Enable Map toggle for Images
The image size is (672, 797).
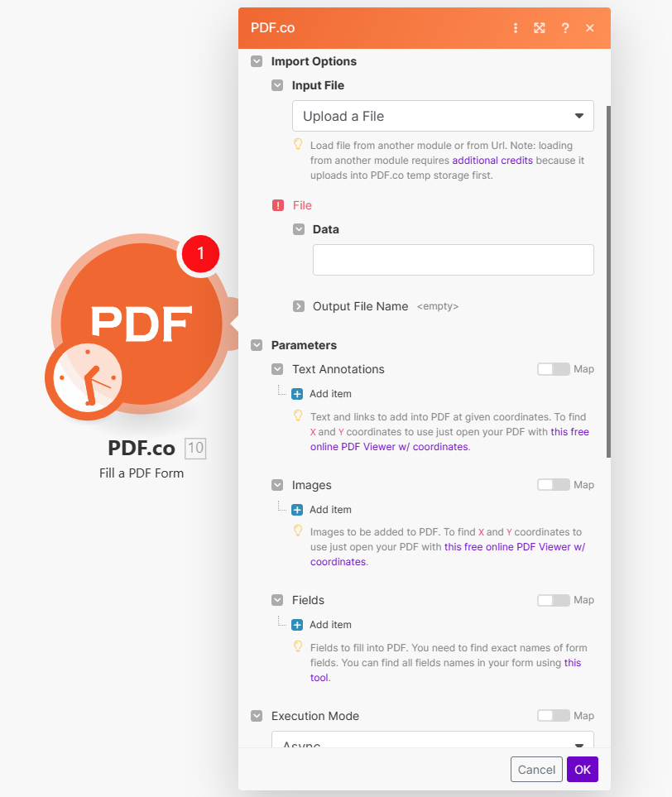pos(554,485)
